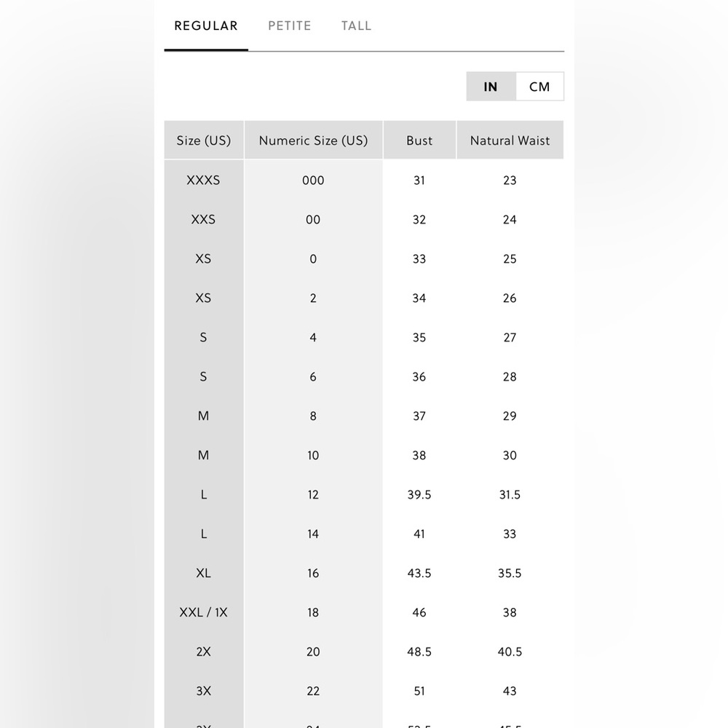Select the XXL / 1X size label
The image size is (728, 728).
(x=203, y=612)
